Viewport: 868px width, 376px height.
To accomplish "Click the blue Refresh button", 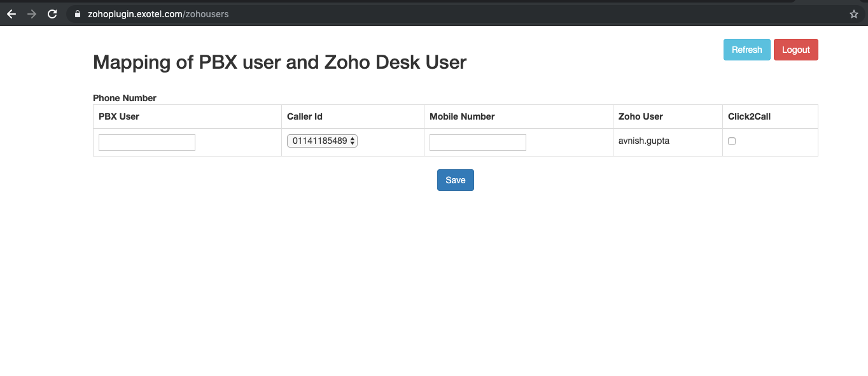I will [x=747, y=50].
